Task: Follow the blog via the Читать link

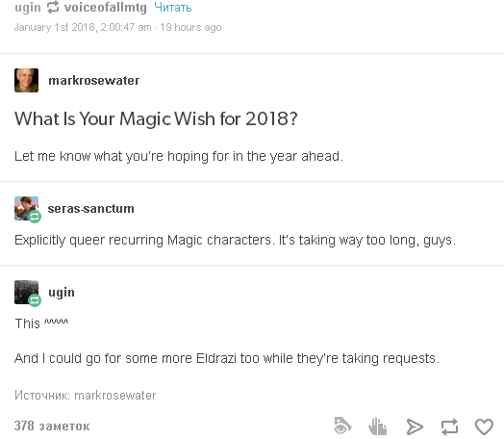Action: (x=173, y=7)
